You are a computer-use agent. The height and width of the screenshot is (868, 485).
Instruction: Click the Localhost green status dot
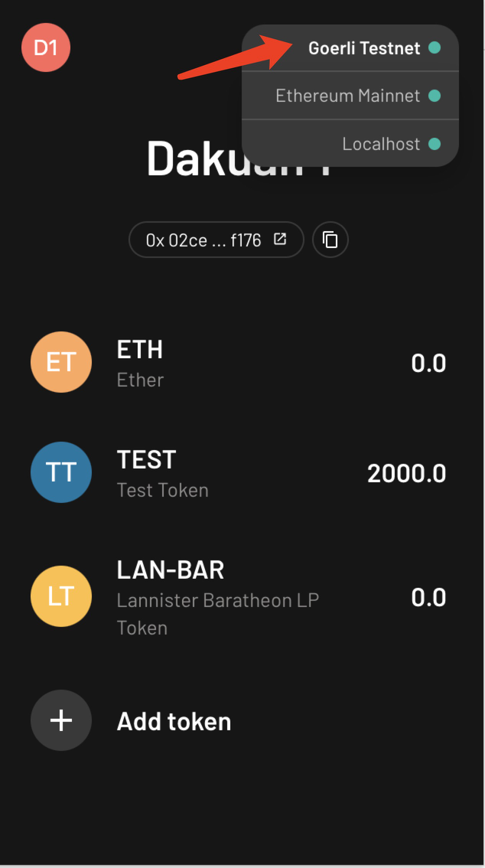point(435,144)
